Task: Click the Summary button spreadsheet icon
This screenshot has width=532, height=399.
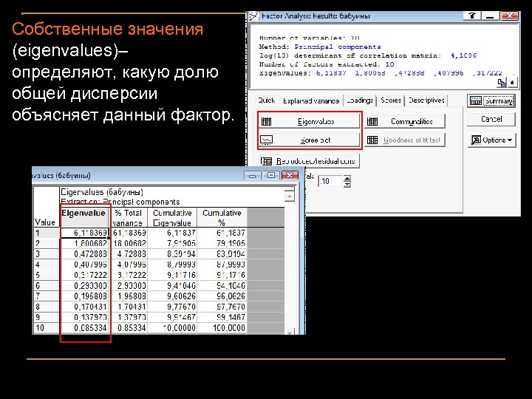Action: click(475, 100)
